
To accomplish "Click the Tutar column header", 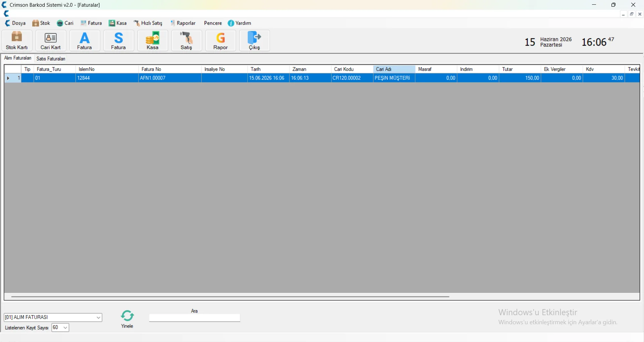I will [x=520, y=69].
